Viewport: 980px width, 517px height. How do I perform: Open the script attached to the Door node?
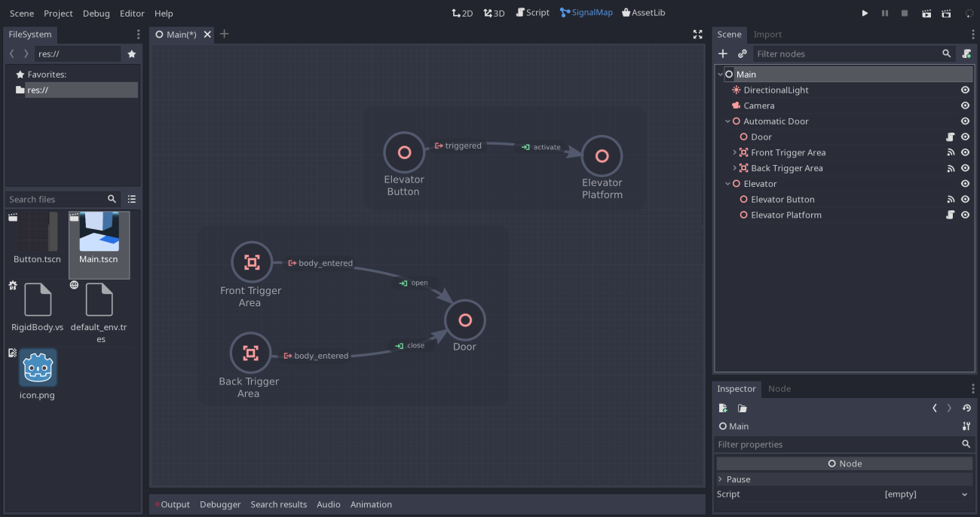[951, 136]
